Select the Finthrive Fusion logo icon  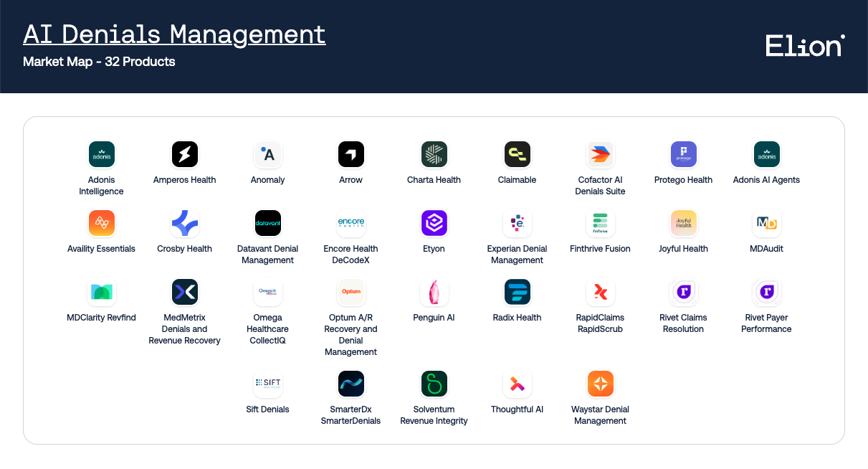[x=600, y=223]
